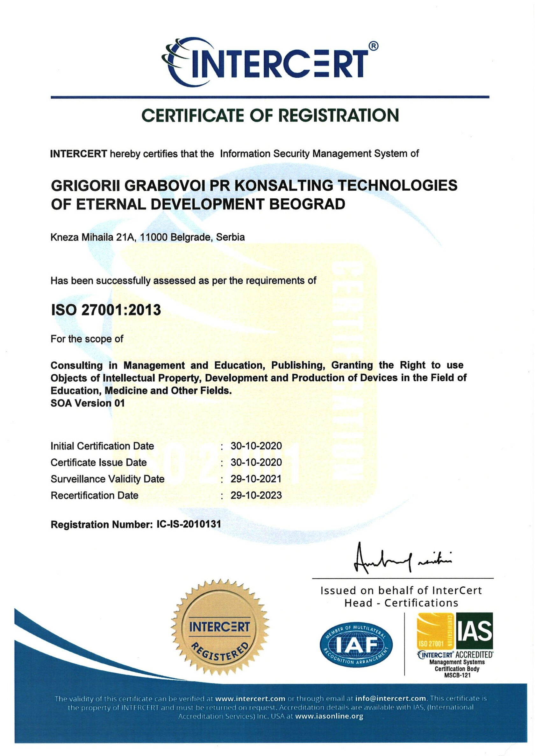535x756 pixels.
Task: Click the 'Consulting in Management and Education' scope line
Action: coord(257,365)
